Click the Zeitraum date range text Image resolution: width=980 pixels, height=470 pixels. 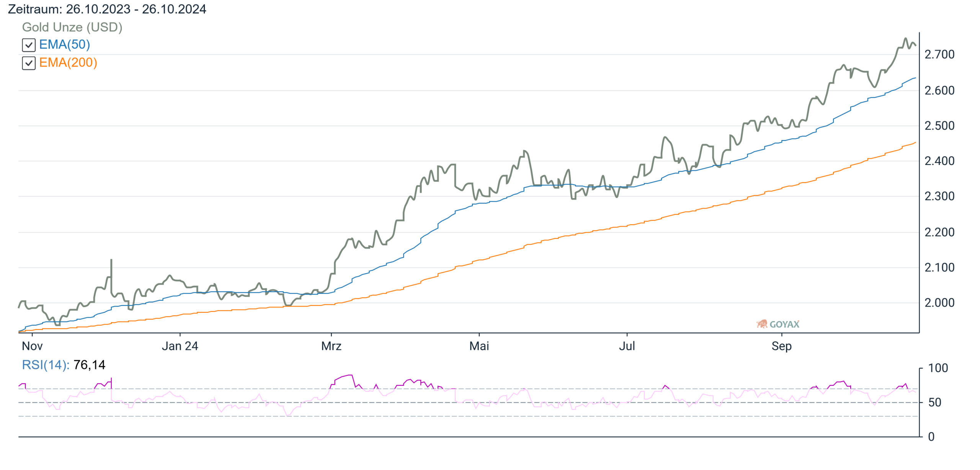[107, 9]
